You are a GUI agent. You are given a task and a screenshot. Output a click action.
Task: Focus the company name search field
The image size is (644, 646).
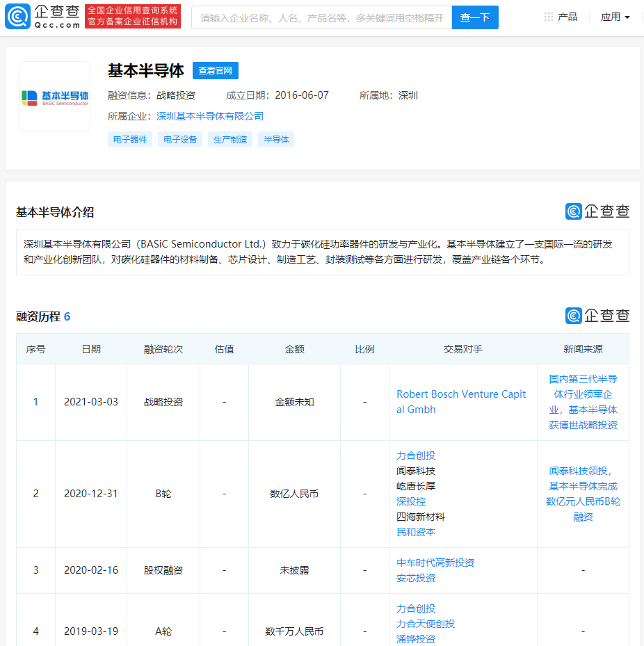point(322,17)
